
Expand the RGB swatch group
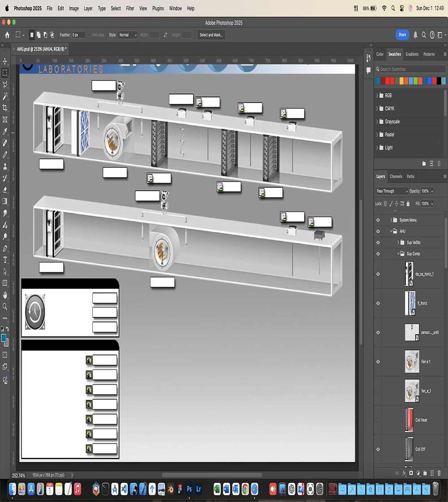point(377,95)
